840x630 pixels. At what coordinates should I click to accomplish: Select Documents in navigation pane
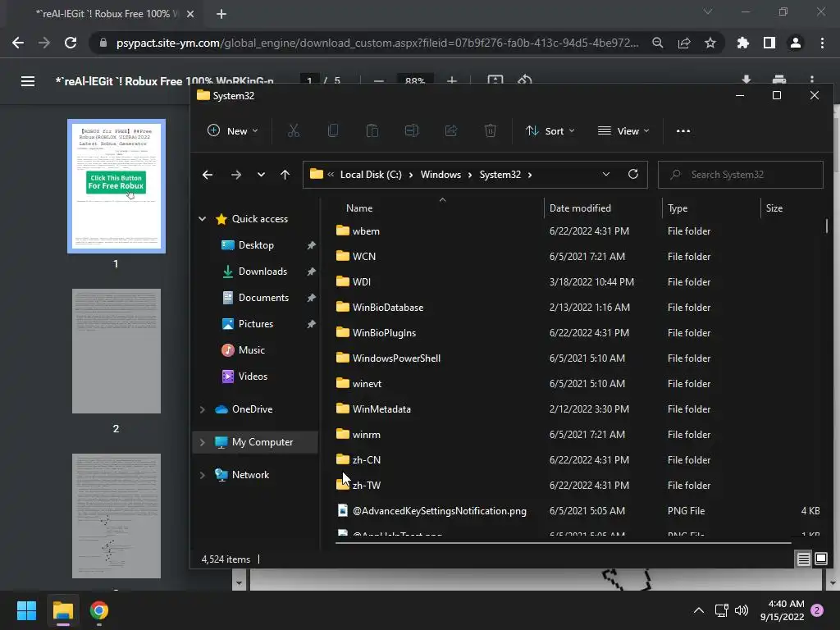pyautogui.click(x=263, y=297)
